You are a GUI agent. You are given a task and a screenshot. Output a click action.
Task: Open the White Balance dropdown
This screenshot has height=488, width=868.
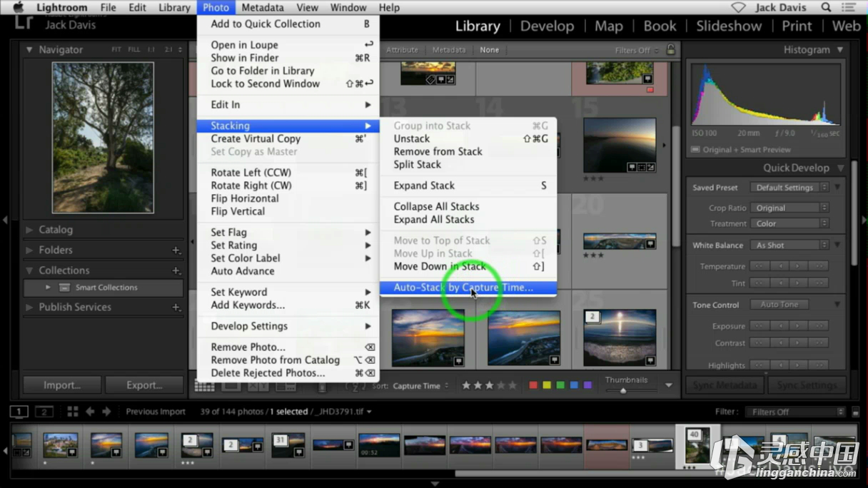pyautogui.click(x=789, y=245)
